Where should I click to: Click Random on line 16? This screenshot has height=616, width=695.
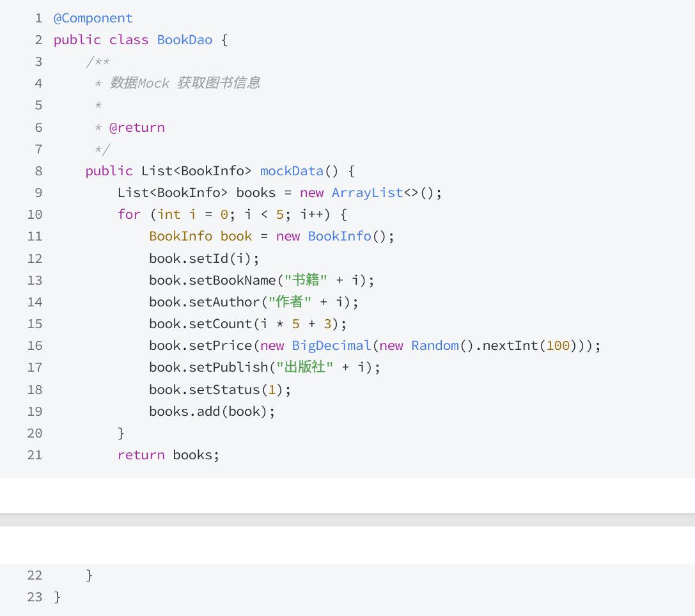(x=435, y=345)
